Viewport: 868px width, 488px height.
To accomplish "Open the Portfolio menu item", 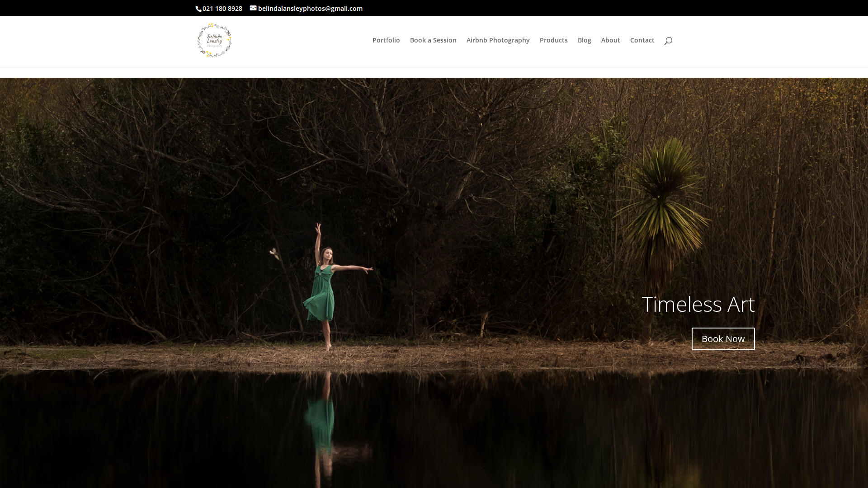I will click(386, 40).
